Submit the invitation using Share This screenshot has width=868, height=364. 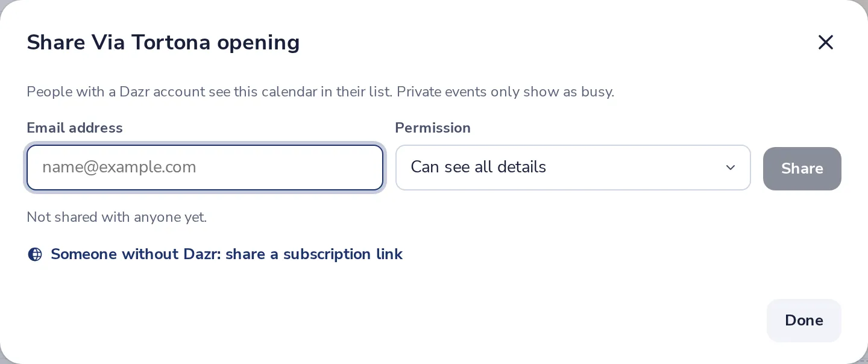pos(802,169)
